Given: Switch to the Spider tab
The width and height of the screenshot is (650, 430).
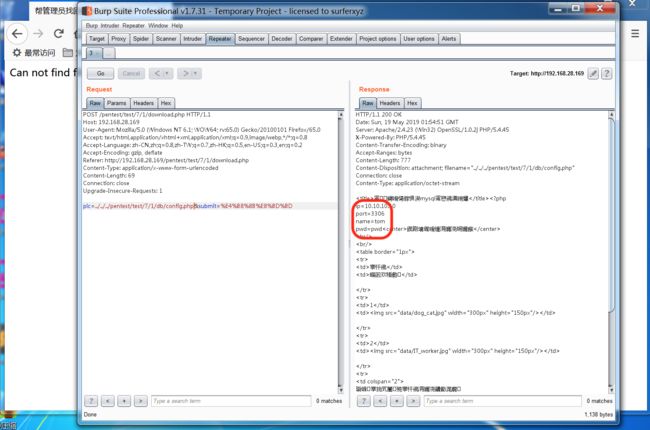Looking at the screenshot, I should point(141,39).
